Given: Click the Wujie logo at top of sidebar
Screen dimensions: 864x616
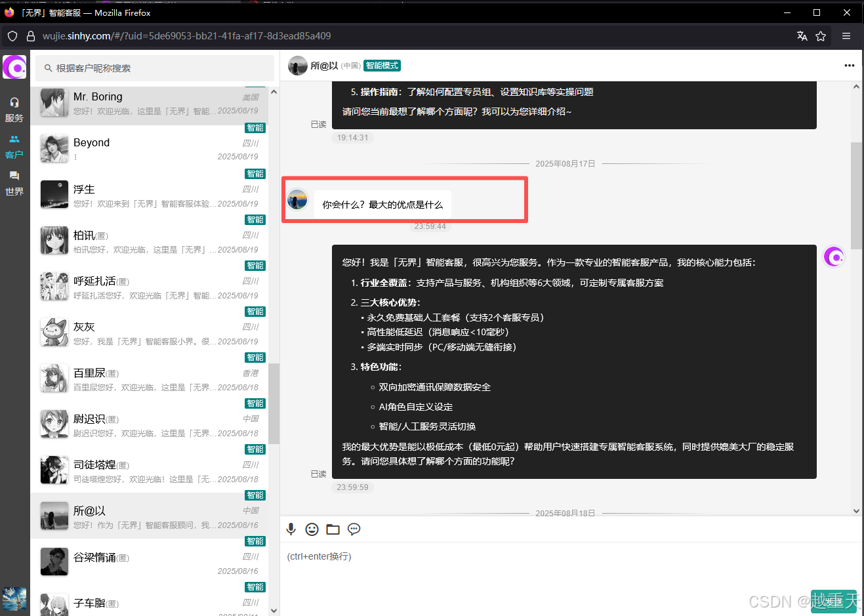Looking at the screenshot, I should pos(14,67).
